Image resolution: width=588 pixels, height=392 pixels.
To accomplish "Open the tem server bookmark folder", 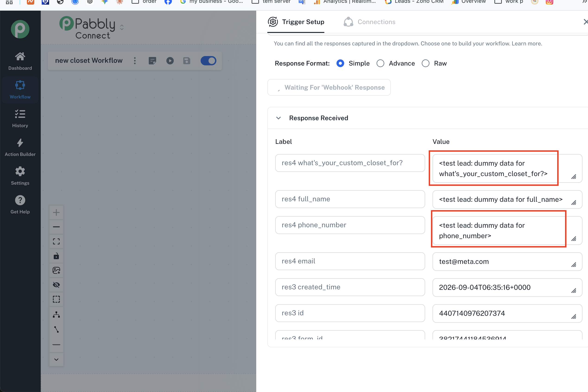I will 271,2.
